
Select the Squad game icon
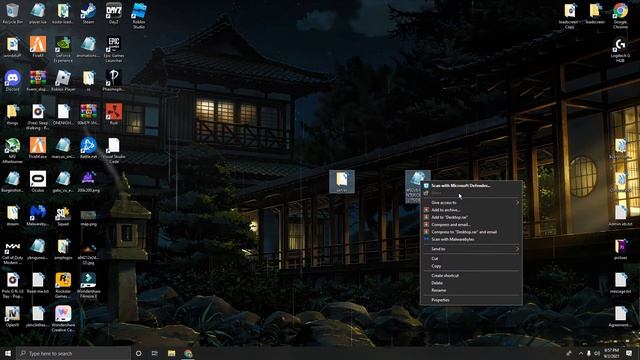click(x=63, y=215)
